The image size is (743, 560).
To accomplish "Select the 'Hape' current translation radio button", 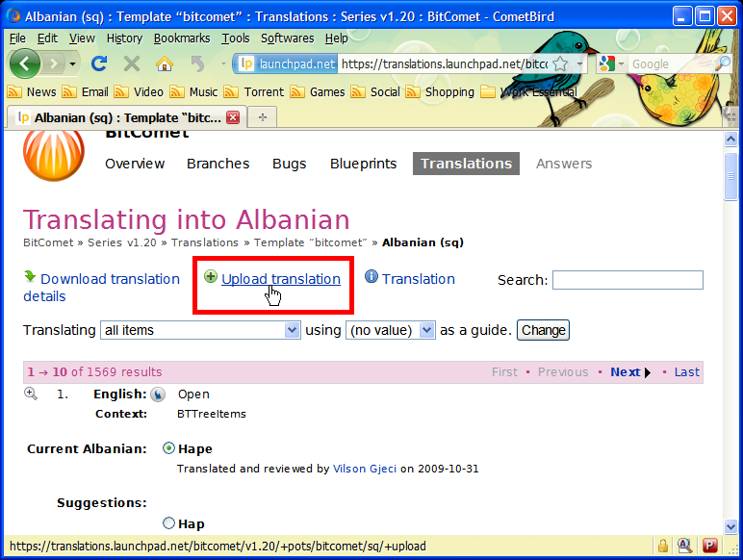I will point(168,448).
